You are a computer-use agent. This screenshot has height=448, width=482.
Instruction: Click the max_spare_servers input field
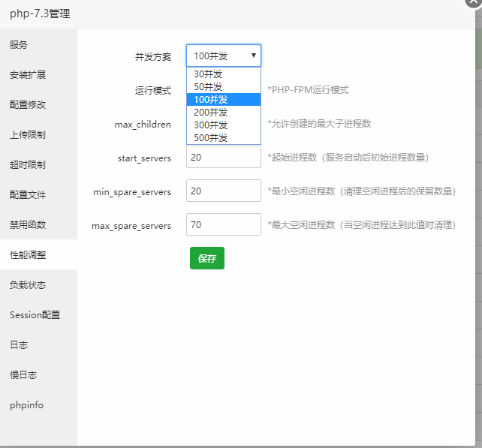coord(223,224)
